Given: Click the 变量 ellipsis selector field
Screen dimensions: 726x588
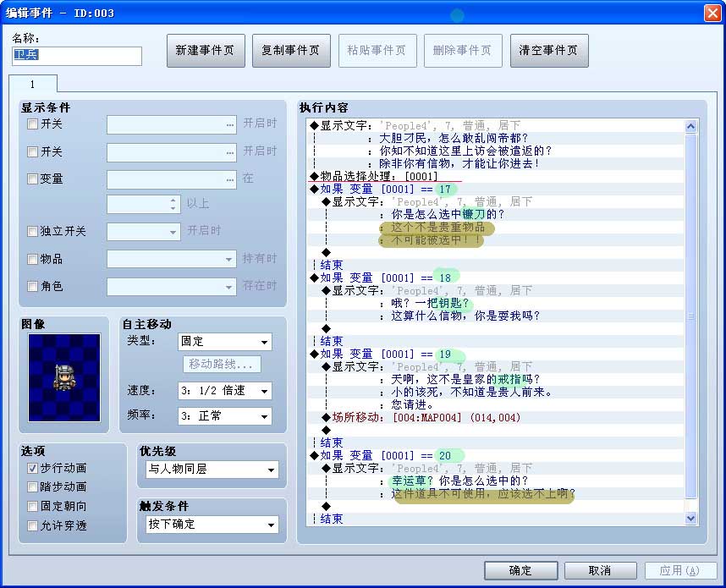Looking at the screenshot, I should pos(172,179).
